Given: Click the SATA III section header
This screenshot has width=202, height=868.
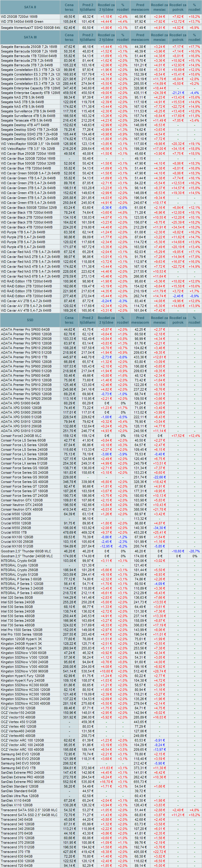Looking at the screenshot, I should click(30, 37).
